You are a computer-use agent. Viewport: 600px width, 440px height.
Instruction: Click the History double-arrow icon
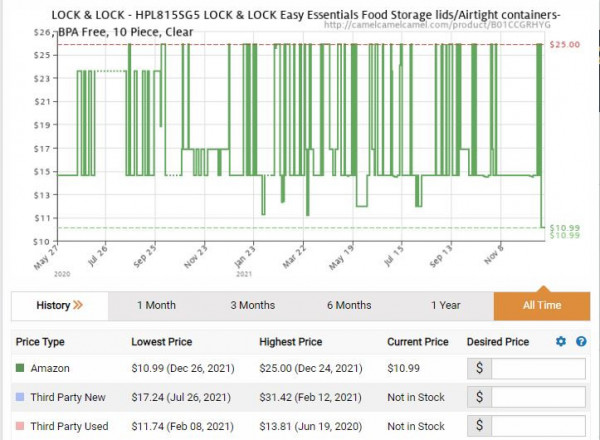pos(78,305)
